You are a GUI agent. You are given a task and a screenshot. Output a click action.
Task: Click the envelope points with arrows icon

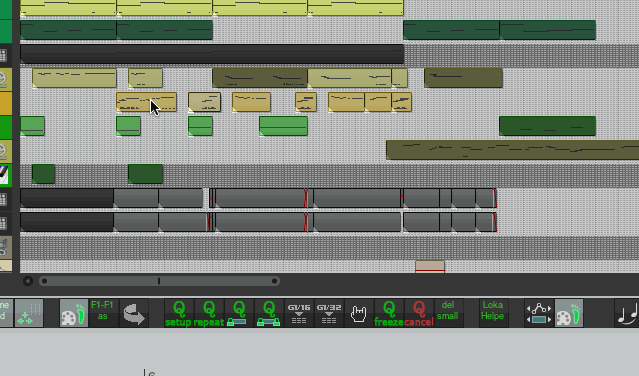tap(539, 313)
